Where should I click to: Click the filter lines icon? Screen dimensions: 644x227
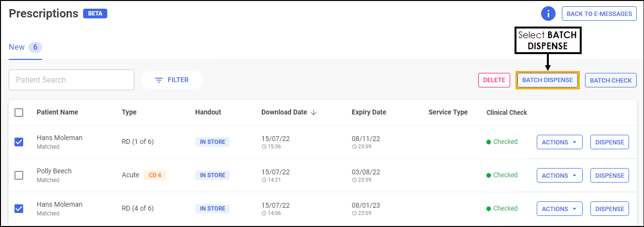(x=159, y=80)
